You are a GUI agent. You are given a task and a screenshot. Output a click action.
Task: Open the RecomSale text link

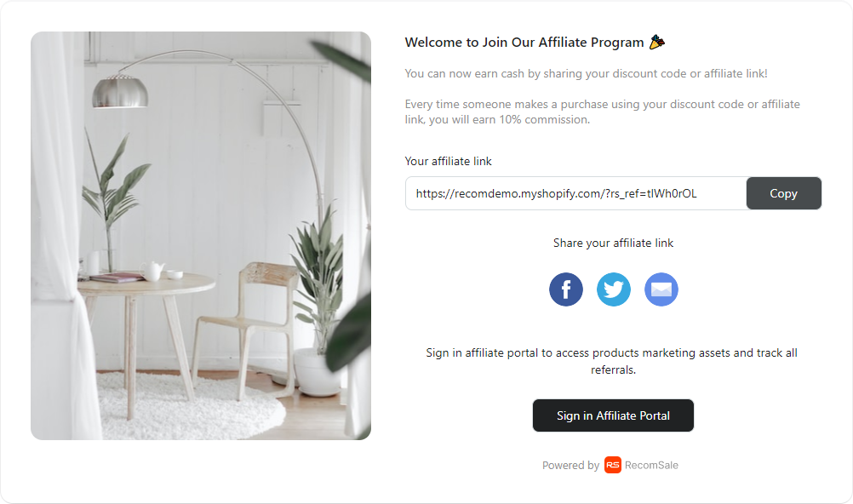coord(651,466)
